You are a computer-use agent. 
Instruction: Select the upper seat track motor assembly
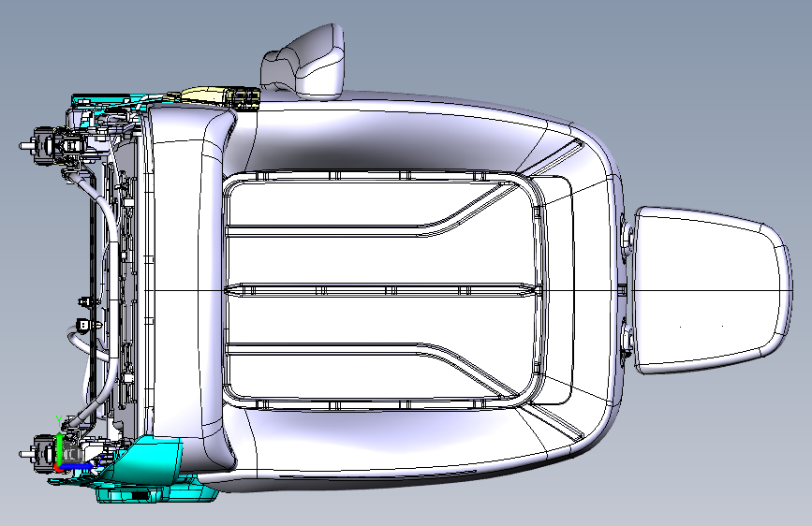coord(51,146)
